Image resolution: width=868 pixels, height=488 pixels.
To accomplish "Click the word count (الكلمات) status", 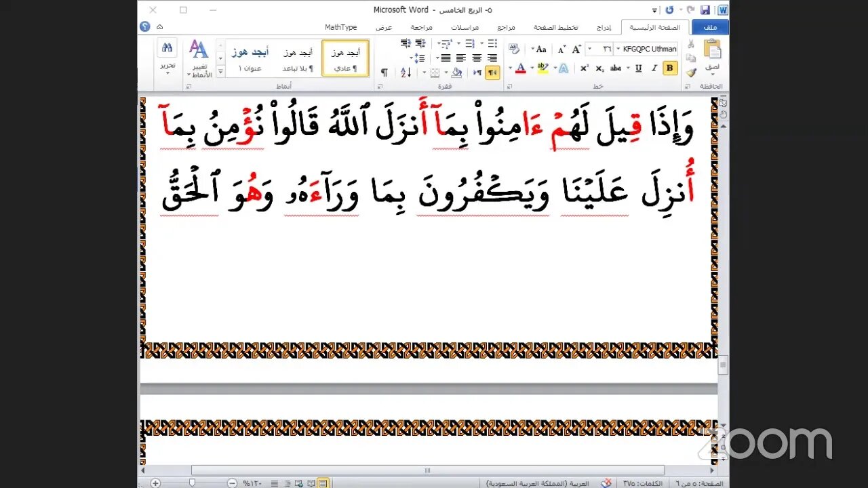I will tap(644, 483).
